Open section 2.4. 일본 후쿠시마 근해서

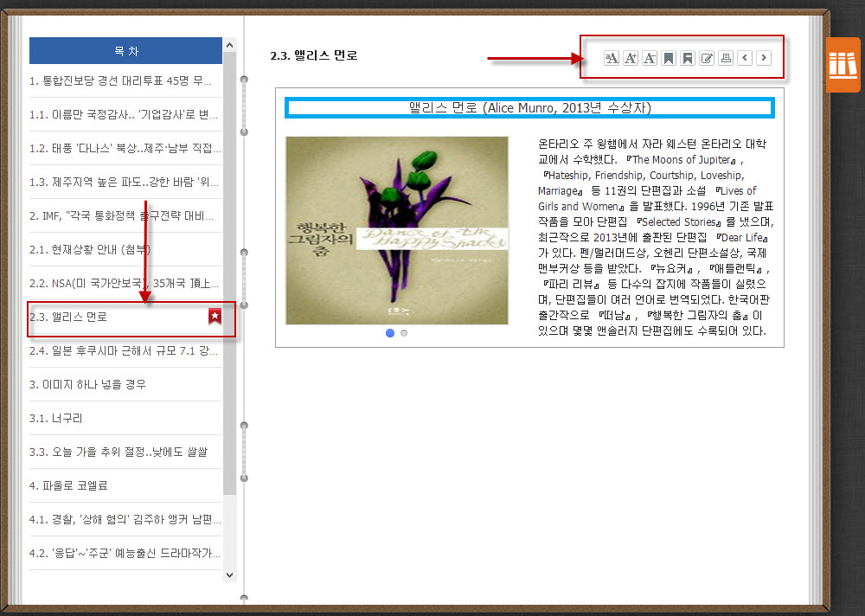coord(125,350)
